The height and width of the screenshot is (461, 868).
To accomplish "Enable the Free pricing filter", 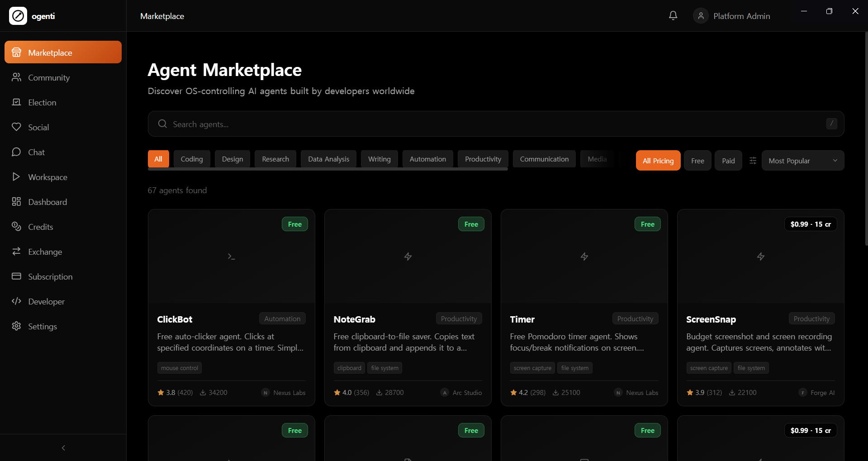I will pyautogui.click(x=697, y=160).
